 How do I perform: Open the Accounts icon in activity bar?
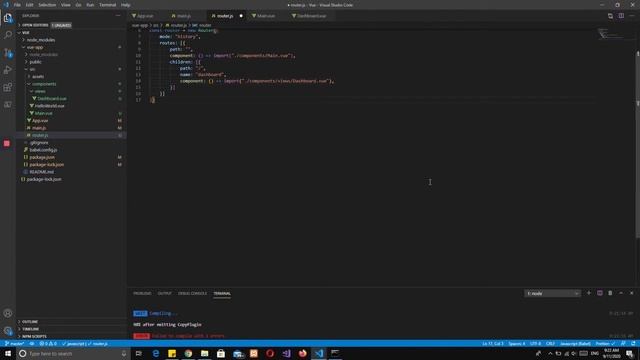tap(8, 313)
